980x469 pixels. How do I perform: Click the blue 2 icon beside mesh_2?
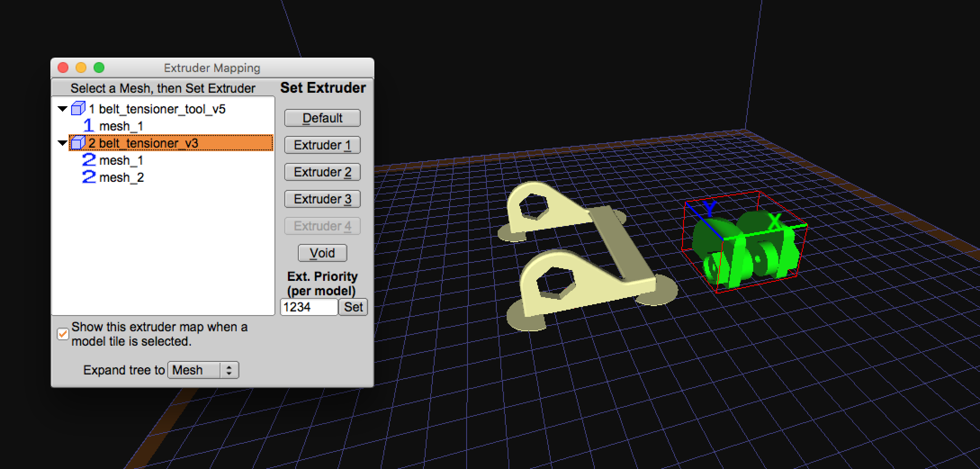point(89,177)
